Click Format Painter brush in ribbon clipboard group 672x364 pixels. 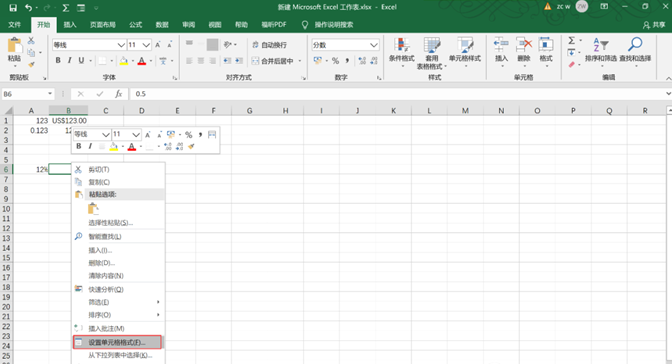[31, 64]
